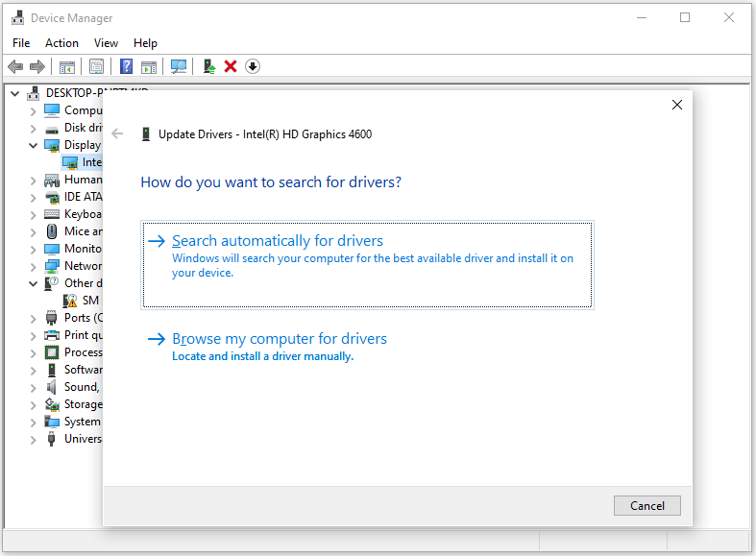Image resolution: width=756 pixels, height=556 pixels.
Task: Click the Cancel button
Action: point(647,505)
